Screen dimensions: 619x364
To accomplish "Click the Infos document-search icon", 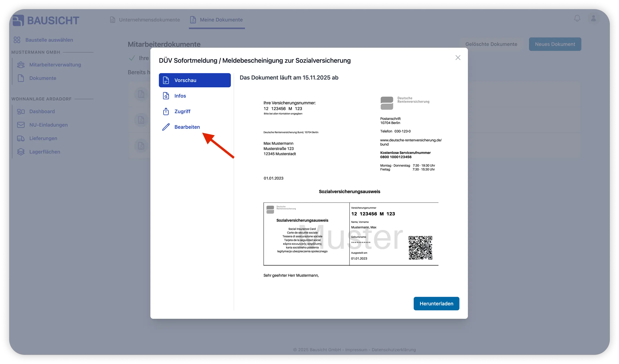I will point(166,96).
